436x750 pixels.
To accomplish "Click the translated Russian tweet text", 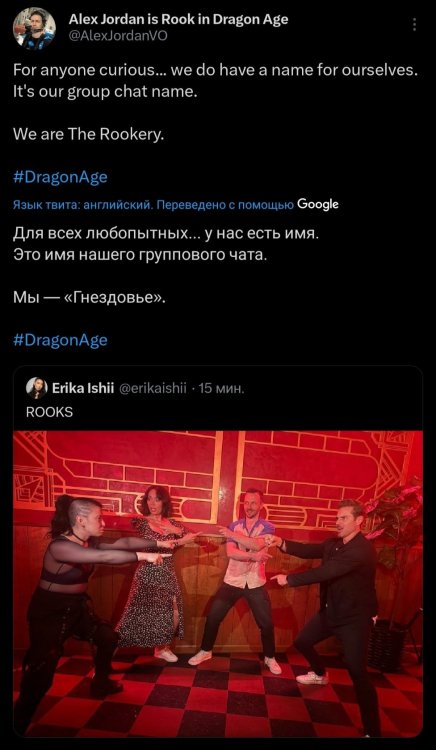I will [x=165, y=266].
